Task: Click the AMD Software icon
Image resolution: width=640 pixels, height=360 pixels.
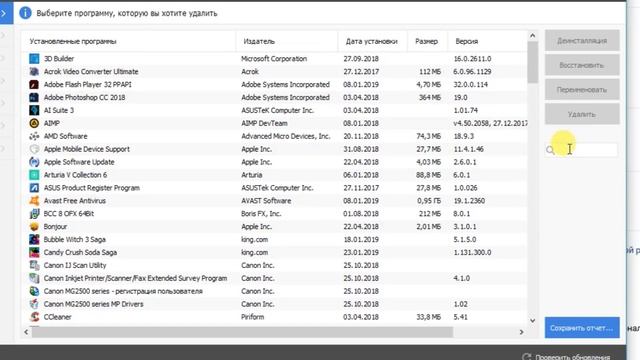Action: pos(34,136)
